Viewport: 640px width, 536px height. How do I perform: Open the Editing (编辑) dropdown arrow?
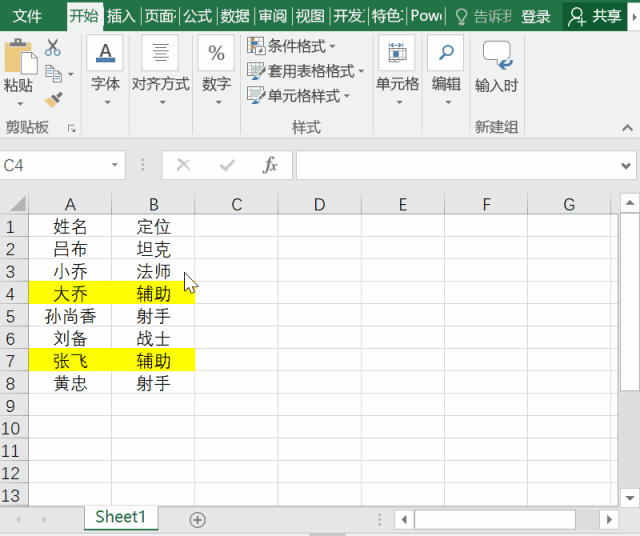448,102
